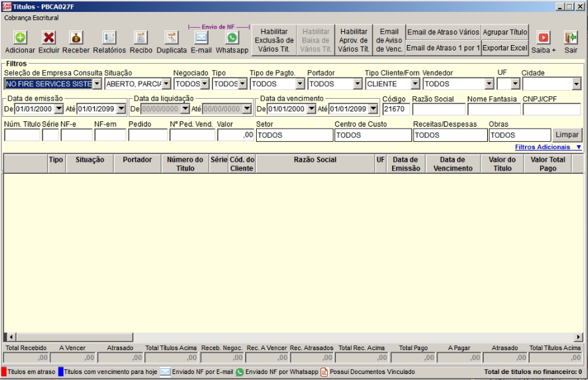Open the Data de emissão Até date picker
588x380 pixels.
121,109
